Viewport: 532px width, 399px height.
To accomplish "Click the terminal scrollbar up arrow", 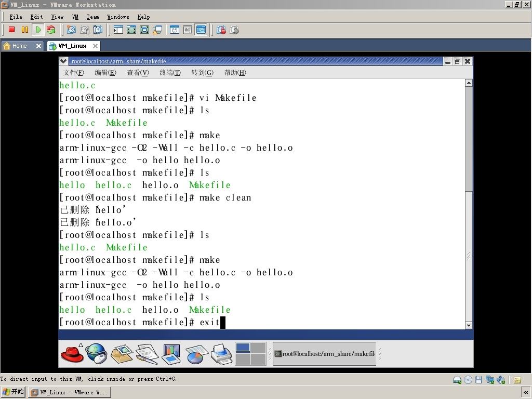I will (x=469, y=83).
